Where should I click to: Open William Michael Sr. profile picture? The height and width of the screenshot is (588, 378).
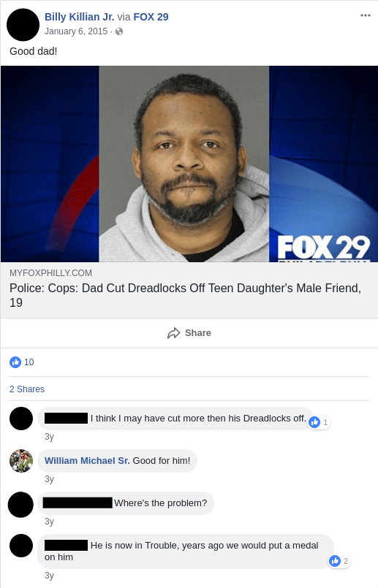click(21, 461)
